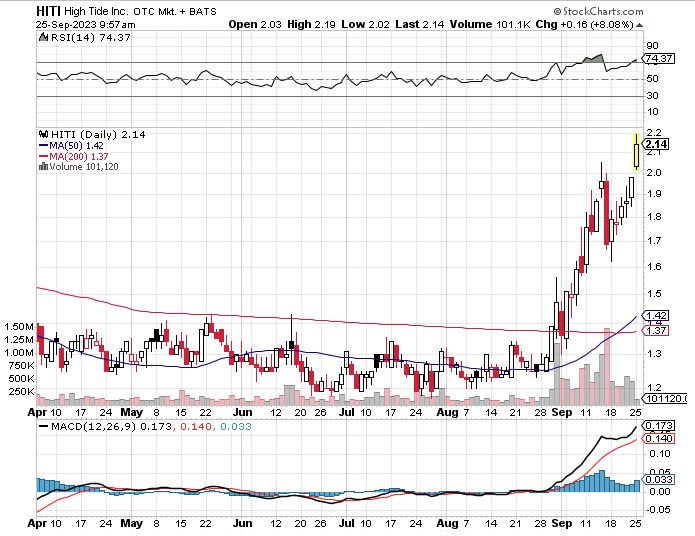Click the -0.05 MACD scale label
Screen dimensions: 695x536
tap(658, 509)
